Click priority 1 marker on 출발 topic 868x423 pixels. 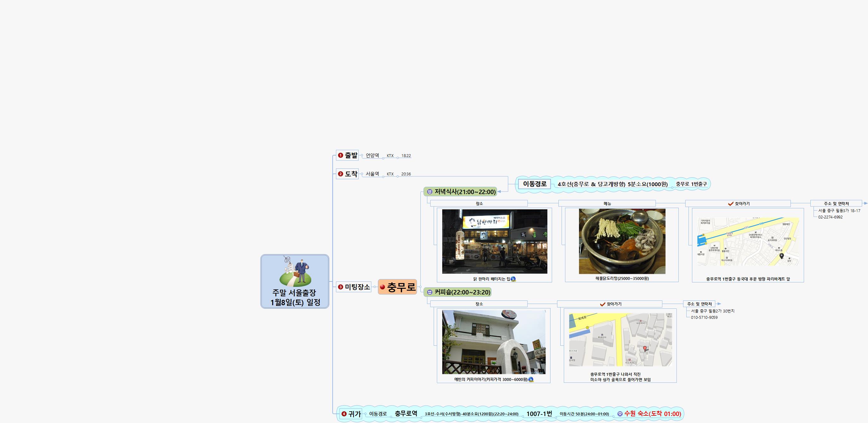click(x=340, y=155)
